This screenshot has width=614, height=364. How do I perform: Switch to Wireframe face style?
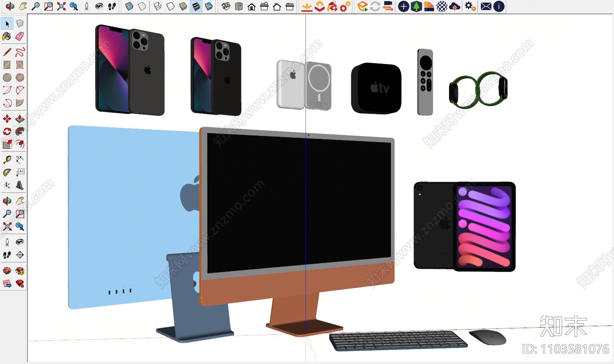[157, 6]
